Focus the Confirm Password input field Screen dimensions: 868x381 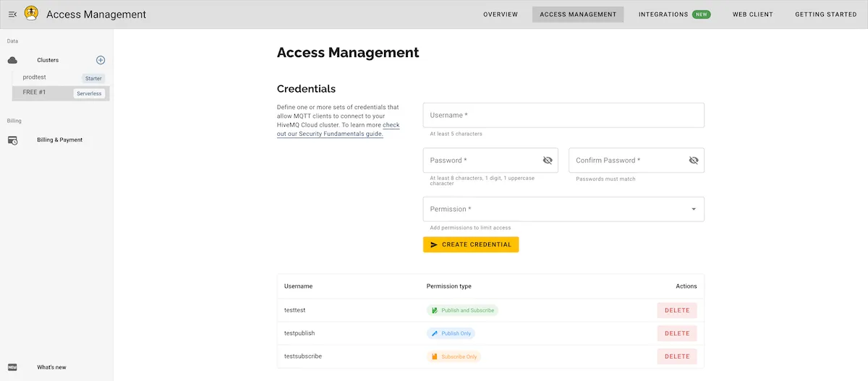pyautogui.click(x=637, y=160)
